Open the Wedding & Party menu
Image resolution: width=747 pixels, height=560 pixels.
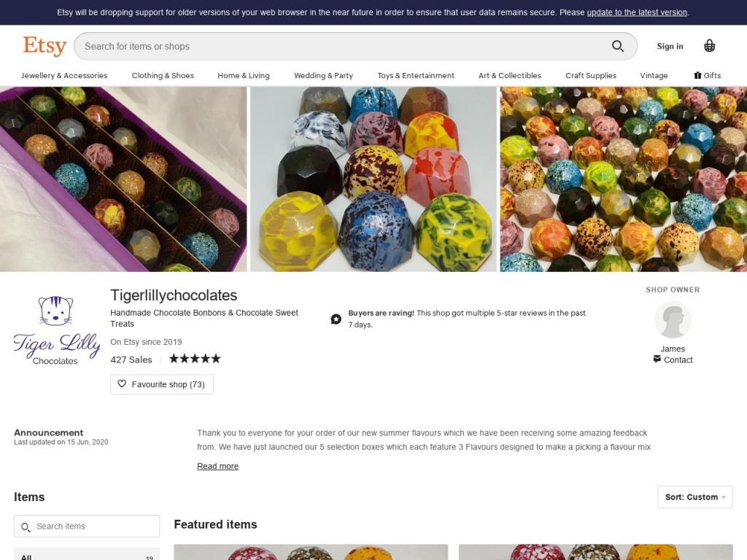323,75
